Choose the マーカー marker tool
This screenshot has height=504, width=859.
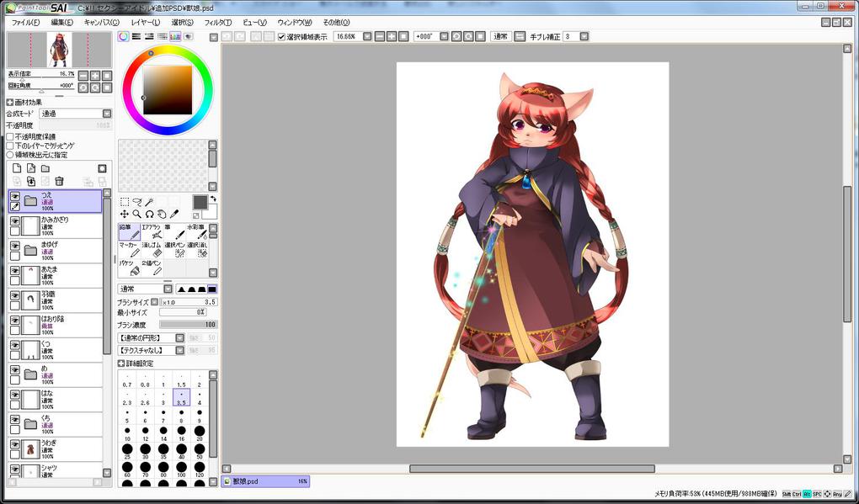130,250
